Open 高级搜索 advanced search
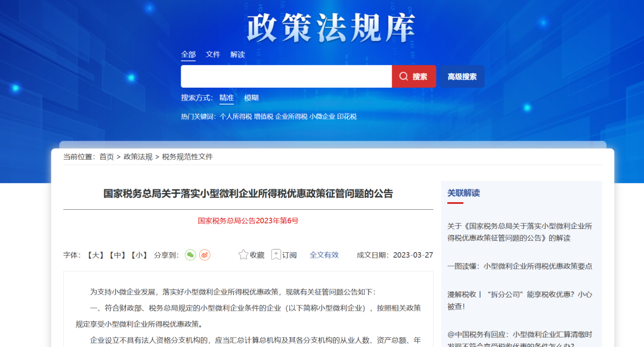This screenshot has height=347, width=644. (461, 76)
